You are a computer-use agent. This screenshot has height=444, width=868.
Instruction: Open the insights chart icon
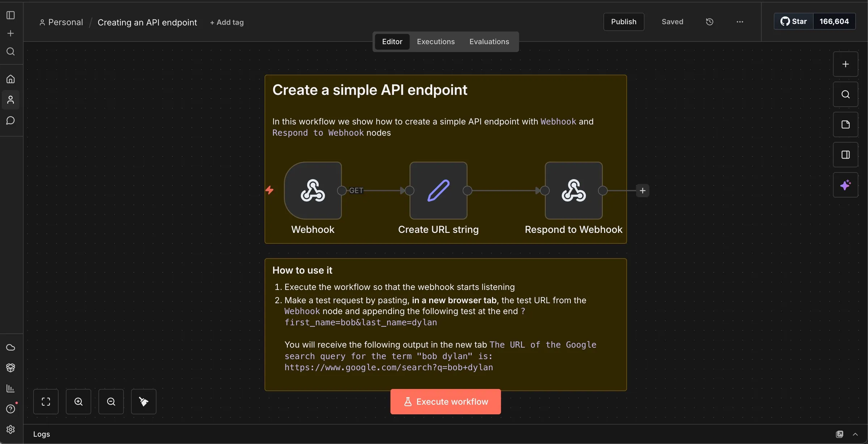coord(10,388)
